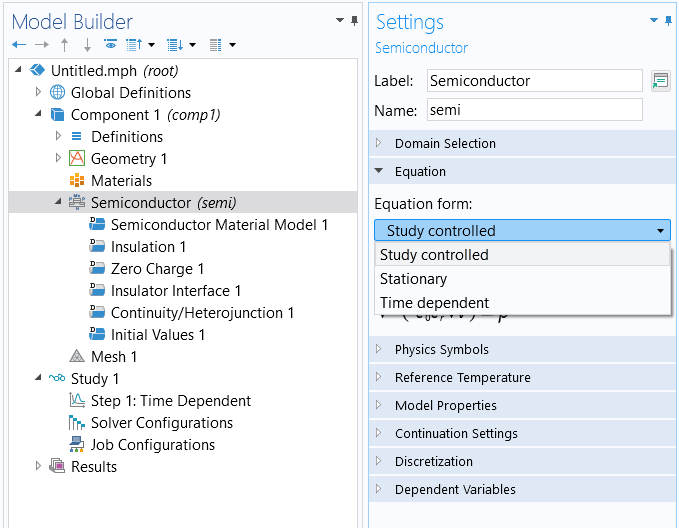679x528 pixels.
Task: Click the Initial Values 1 node icon
Action: pyautogui.click(x=97, y=334)
